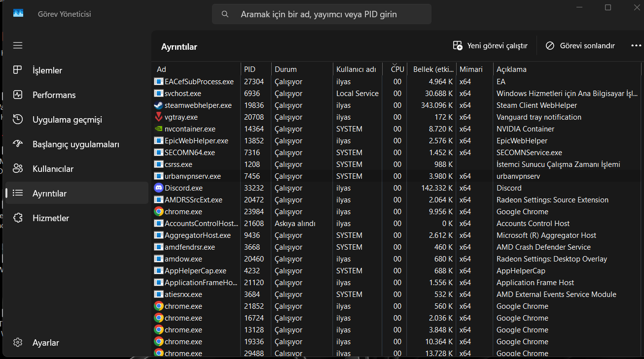644x359 pixels.
Task: Click the 'AMD Crash Defender Service' description
Action: pyautogui.click(x=543, y=247)
